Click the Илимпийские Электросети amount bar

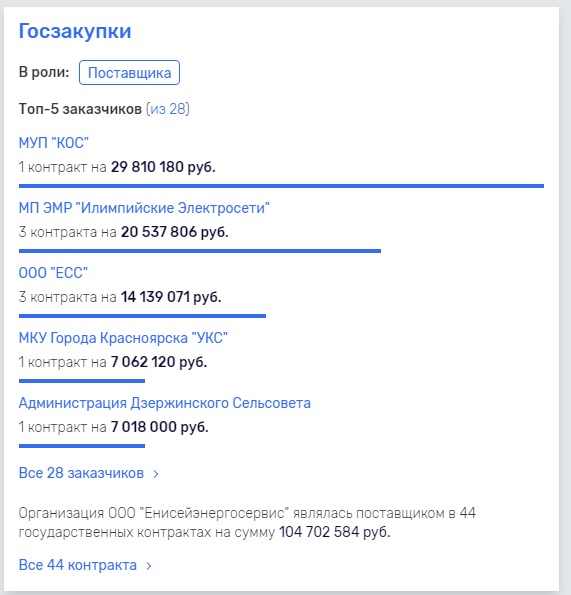pos(200,251)
